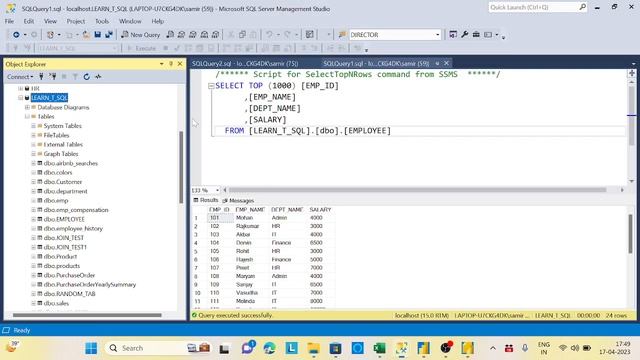Click the Save file floppy icon

pyautogui.click(x=98, y=35)
